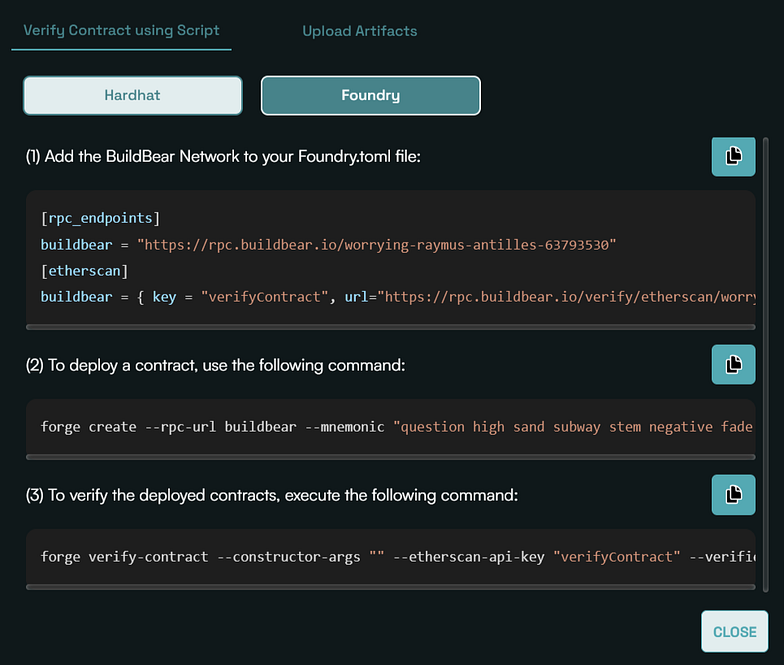Image resolution: width=784 pixels, height=665 pixels.
Task: Open the Upload Artifacts tab
Action: 360,31
